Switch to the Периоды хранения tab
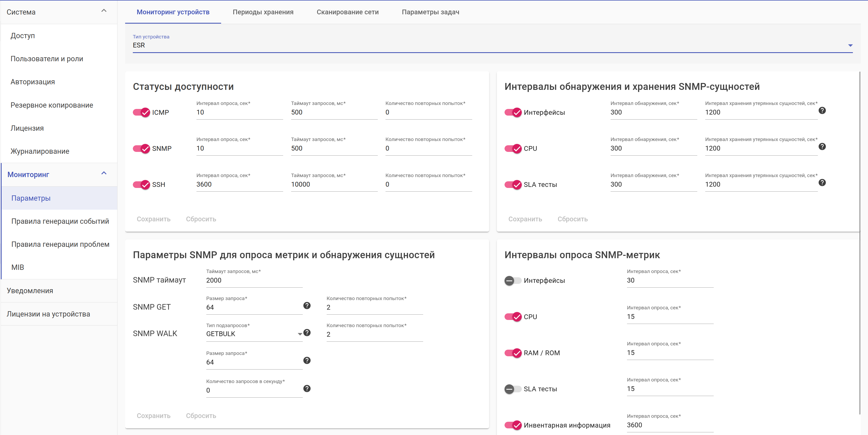868x435 pixels. coord(263,12)
